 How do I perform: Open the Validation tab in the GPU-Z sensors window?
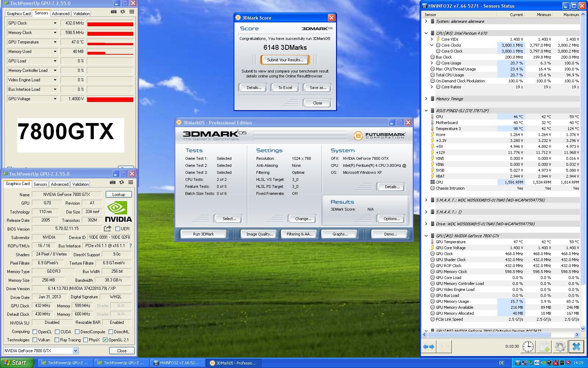82,14
